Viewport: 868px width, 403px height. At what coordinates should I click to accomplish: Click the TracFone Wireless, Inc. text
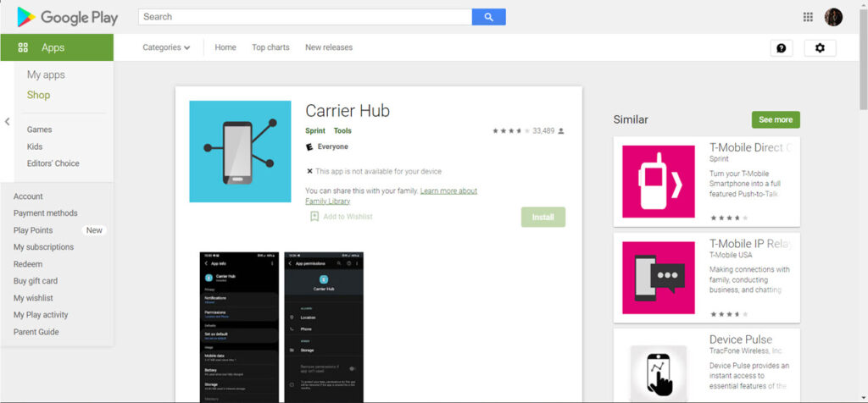point(746,351)
